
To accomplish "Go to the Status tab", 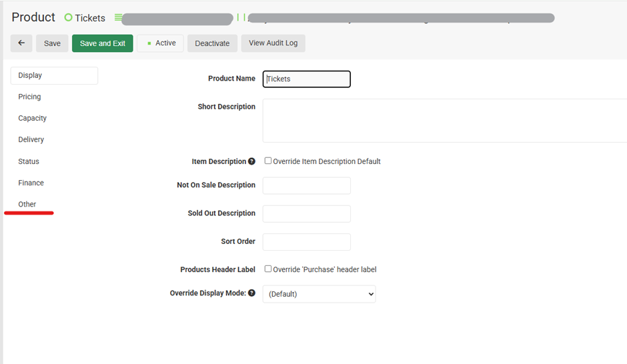I will pos(29,161).
